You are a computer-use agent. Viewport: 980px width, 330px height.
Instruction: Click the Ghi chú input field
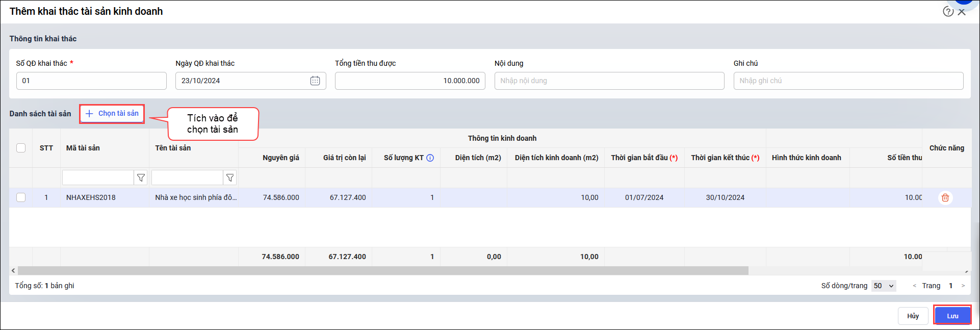pos(848,81)
